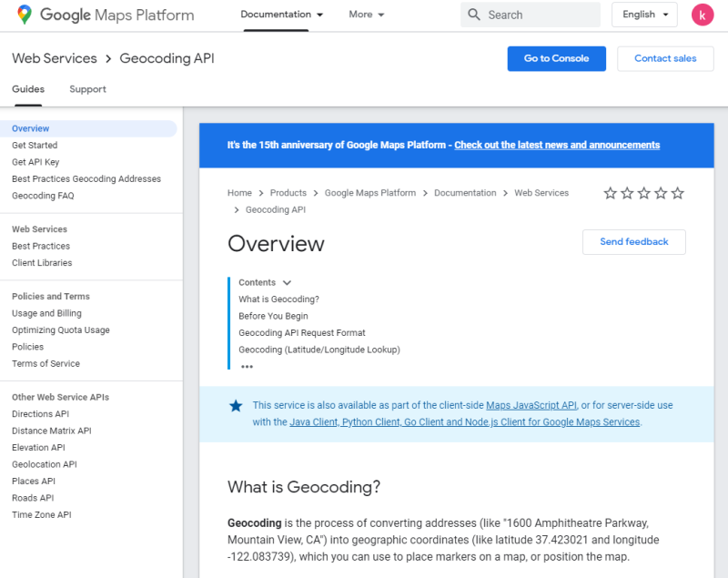
Task: Rate the page five stars
Action: 677,193
